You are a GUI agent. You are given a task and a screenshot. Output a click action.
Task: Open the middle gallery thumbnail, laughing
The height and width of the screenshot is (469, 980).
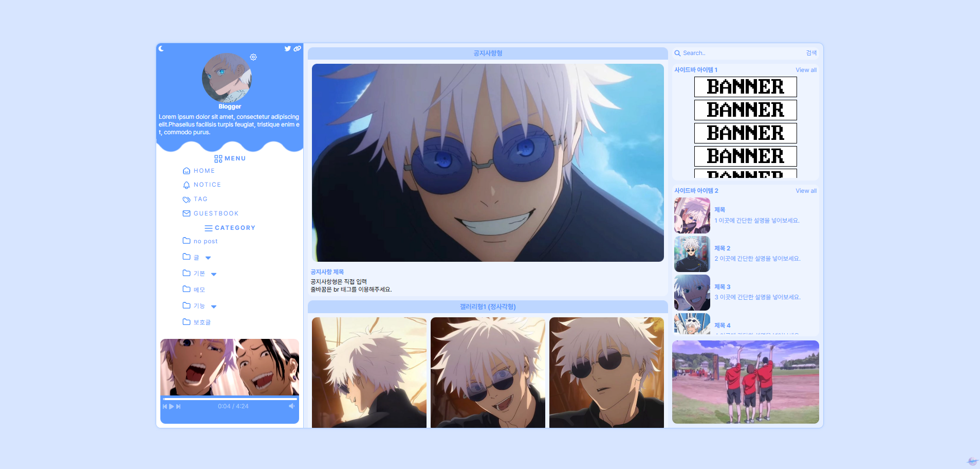(488, 372)
